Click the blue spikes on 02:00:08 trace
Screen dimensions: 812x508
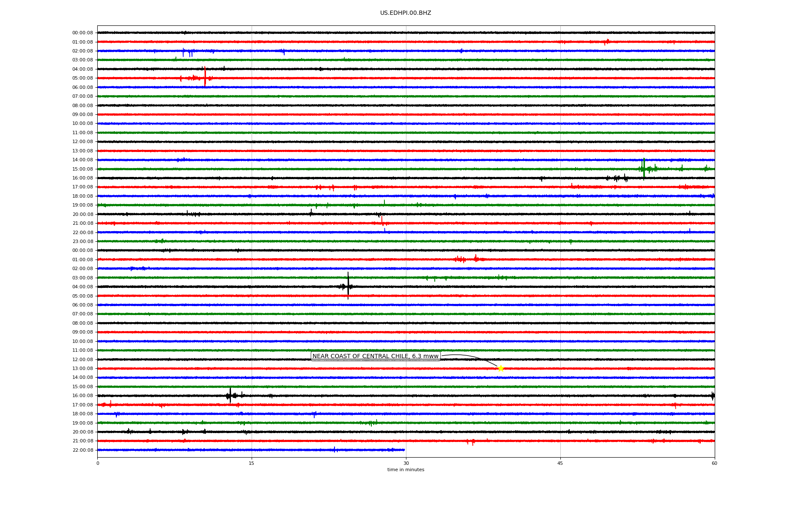click(x=187, y=52)
